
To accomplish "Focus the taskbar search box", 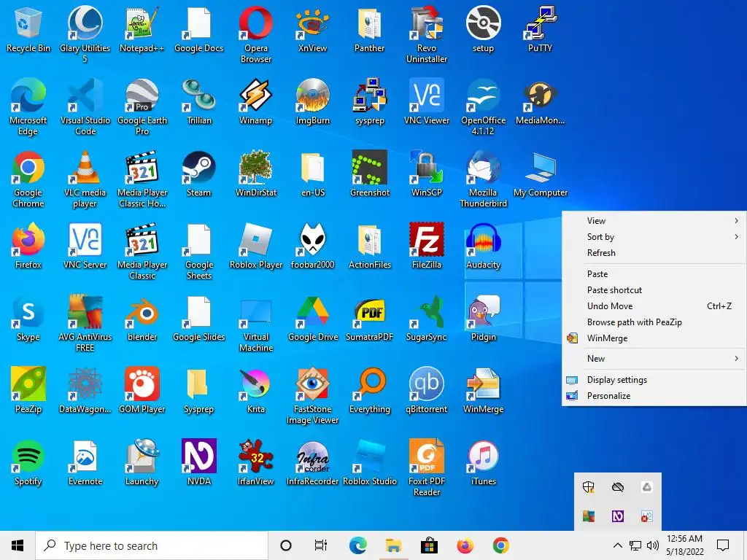I will pos(152,545).
